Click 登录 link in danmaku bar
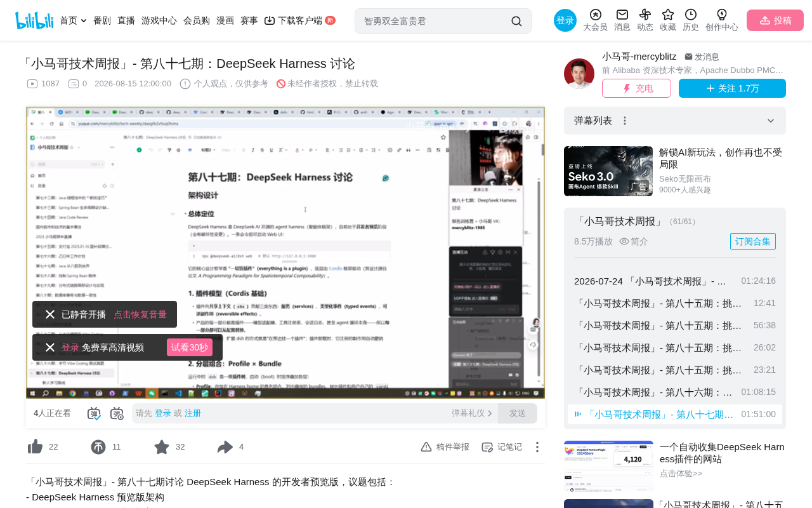The image size is (812, 508). point(163,413)
